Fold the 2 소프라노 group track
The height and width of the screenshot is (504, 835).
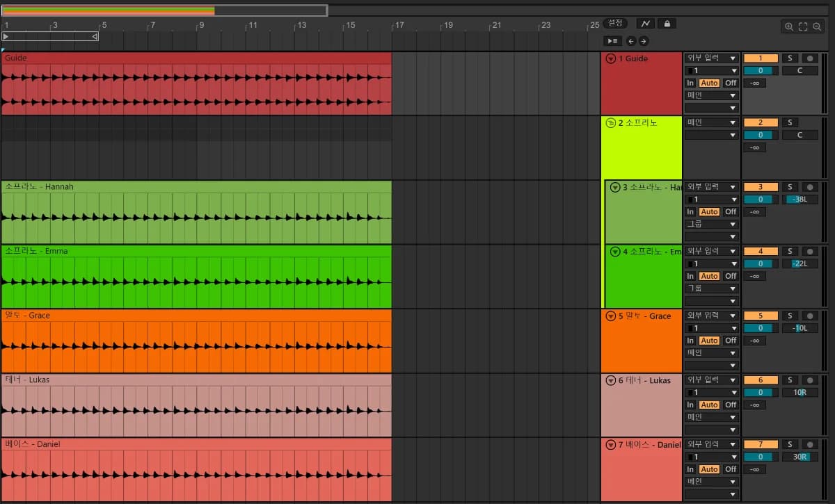click(x=611, y=123)
